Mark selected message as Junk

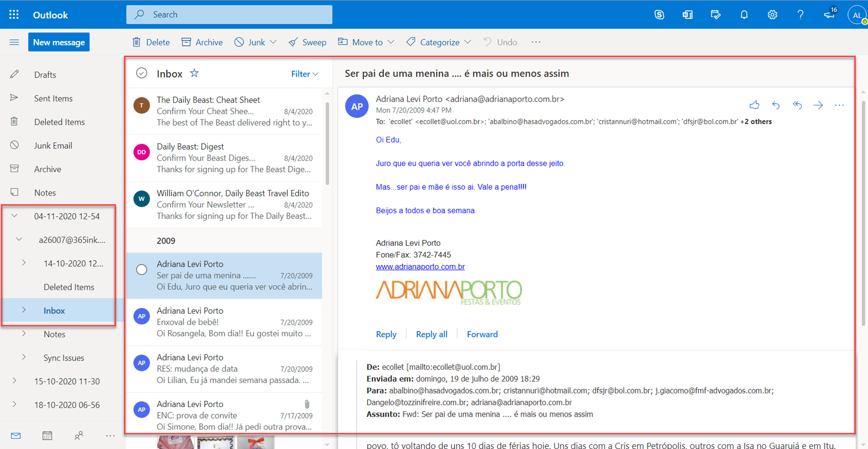point(250,42)
